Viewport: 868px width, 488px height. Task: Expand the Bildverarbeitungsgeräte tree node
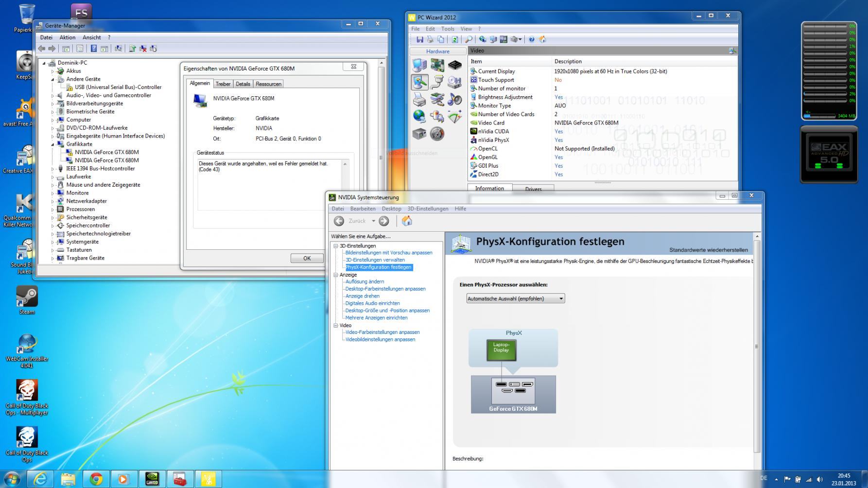point(53,104)
